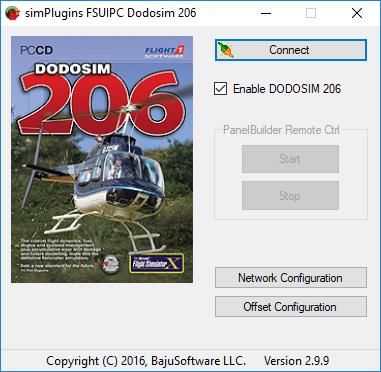Click the Enable DODOSIM 206 label text
Screen dimensions: 381x372
[x=287, y=89]
